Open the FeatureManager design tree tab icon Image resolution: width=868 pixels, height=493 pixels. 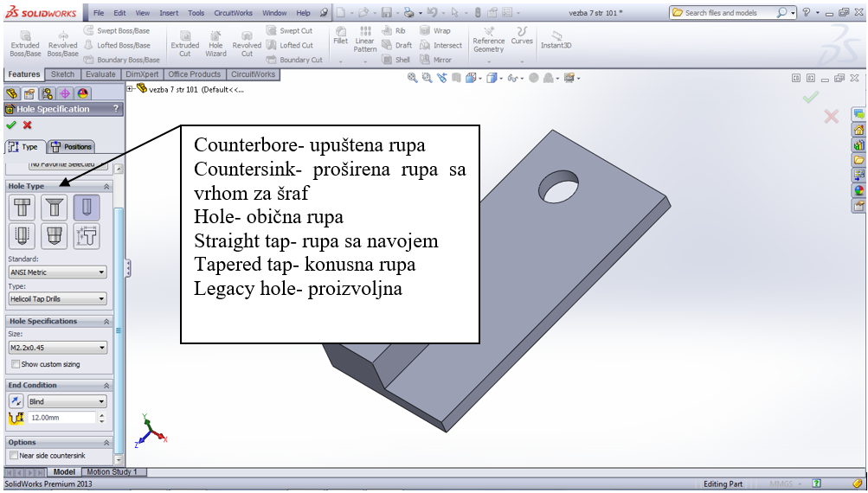coord(11,93)
